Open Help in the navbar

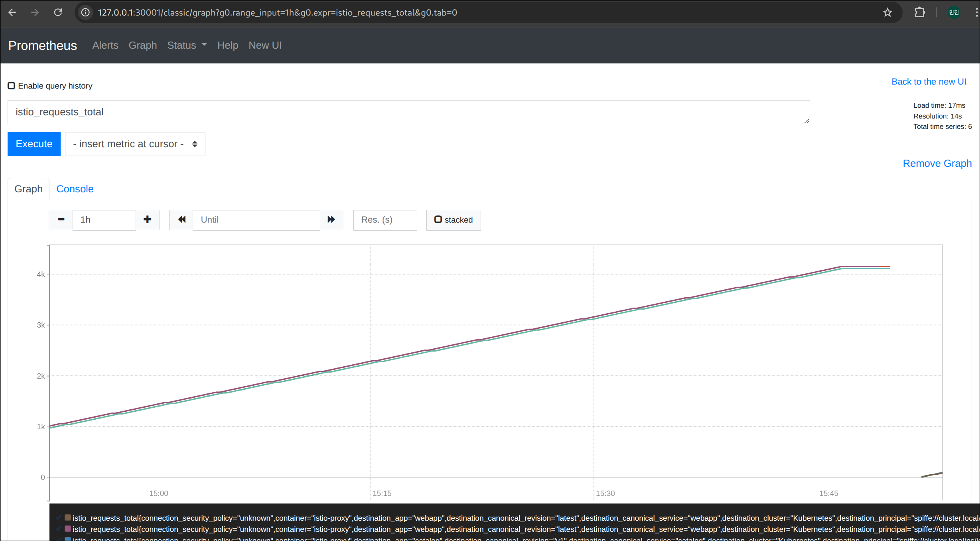click(x=228, y=45)
